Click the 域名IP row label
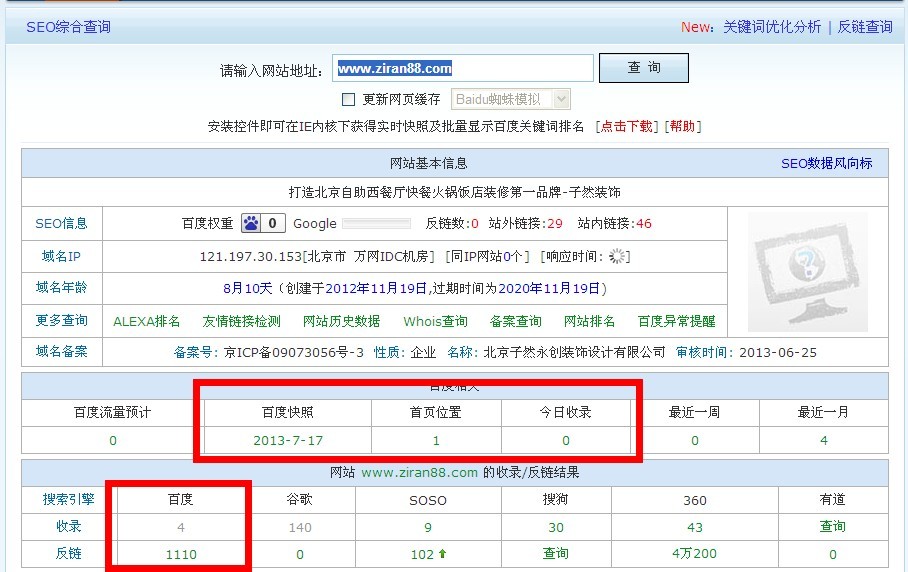This screenshot has width=908, height=572. click(61, 256)
